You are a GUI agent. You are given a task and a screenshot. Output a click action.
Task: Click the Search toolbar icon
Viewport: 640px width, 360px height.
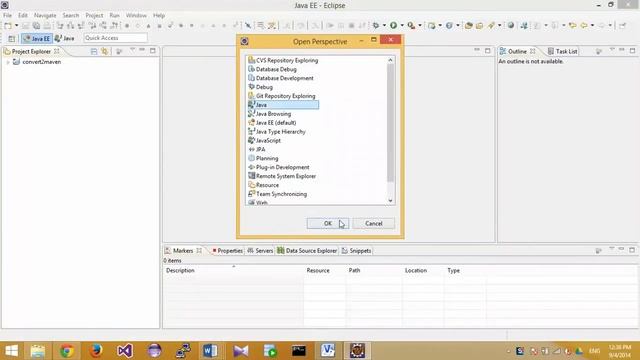(491, 26)
